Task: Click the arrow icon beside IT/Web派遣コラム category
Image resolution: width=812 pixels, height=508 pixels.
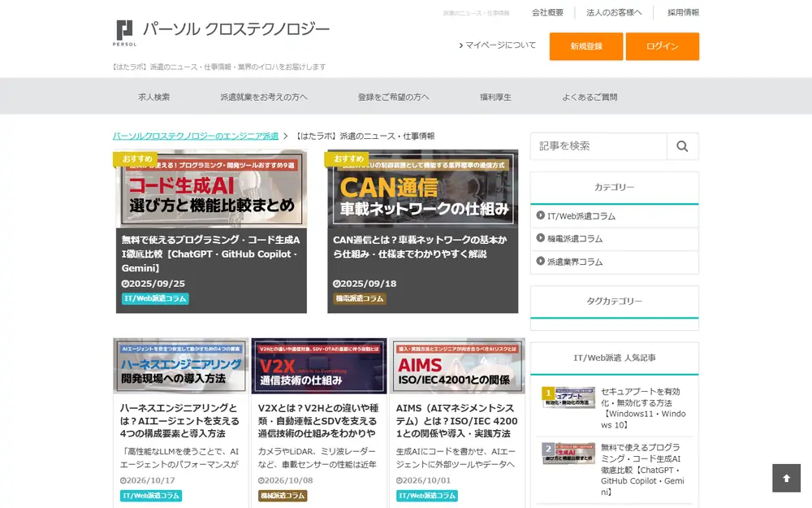Action: [540, 215]
